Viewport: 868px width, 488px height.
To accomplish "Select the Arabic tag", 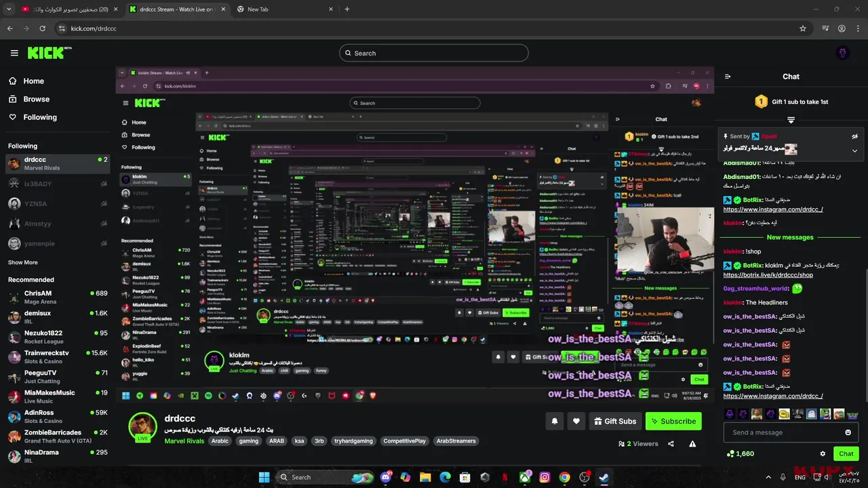I will point(220,441).
